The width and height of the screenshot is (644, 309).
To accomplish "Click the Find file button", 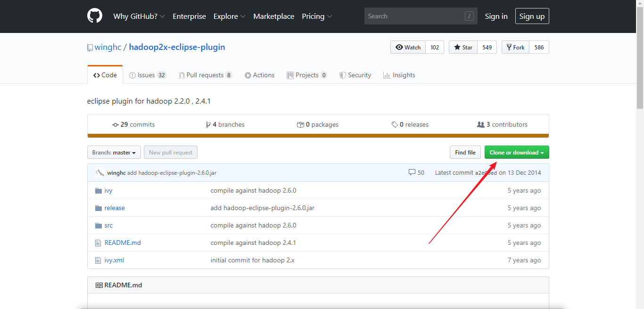I will coord(465,153).
